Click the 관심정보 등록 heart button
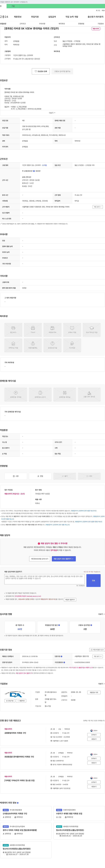Screen dimensions: 105x868 [41, 71]
